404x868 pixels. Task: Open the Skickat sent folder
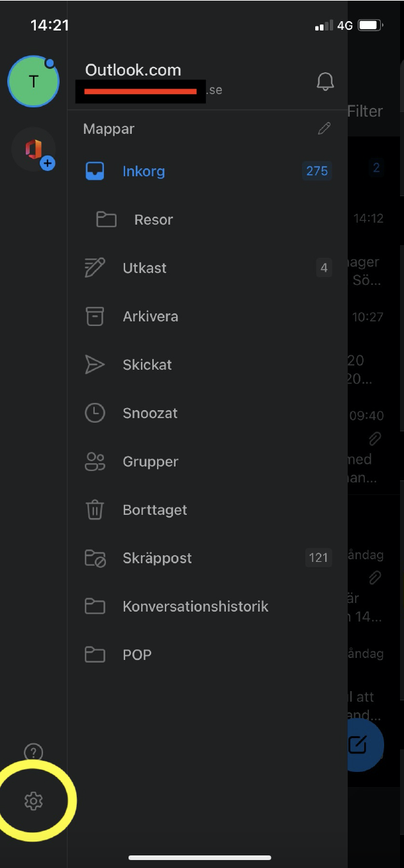[x=147, y=364]
